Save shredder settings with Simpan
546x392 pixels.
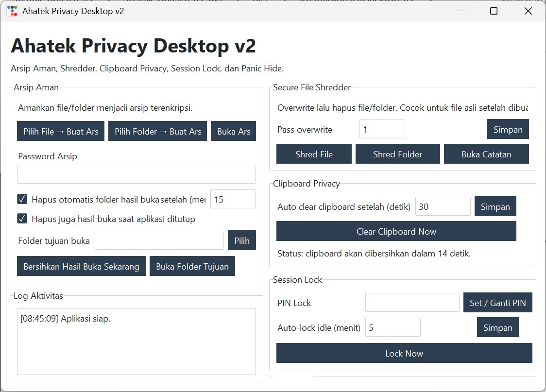(508, 129)
